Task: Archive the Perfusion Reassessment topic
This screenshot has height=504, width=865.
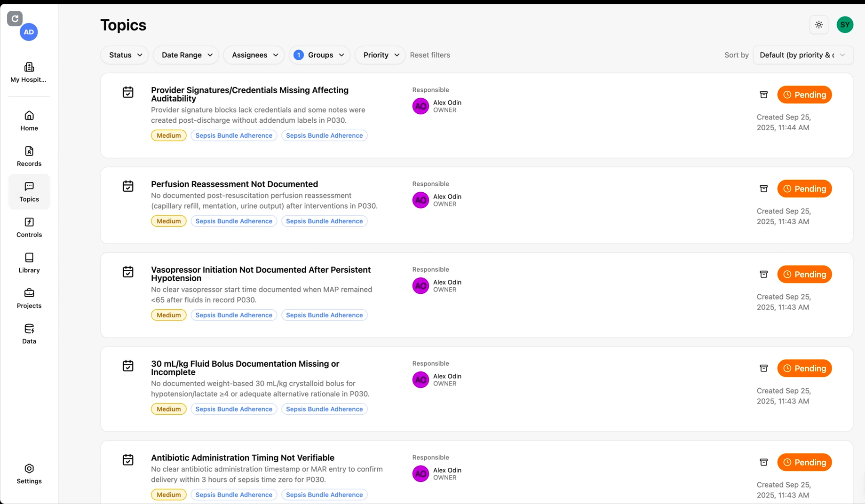Action: point(763,189)
